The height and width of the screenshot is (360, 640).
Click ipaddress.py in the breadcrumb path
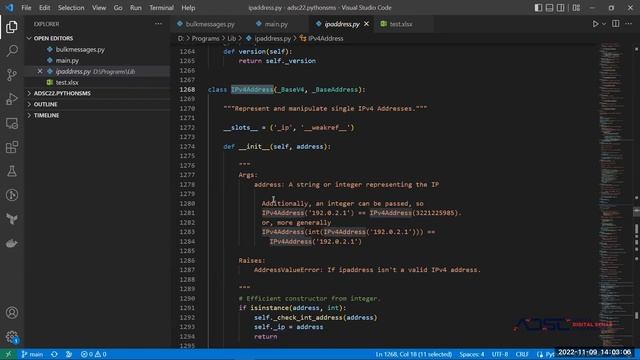[x=272, y=38]
